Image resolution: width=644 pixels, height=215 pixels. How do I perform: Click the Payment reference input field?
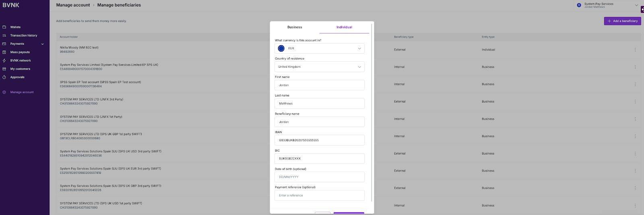[320, 195]
